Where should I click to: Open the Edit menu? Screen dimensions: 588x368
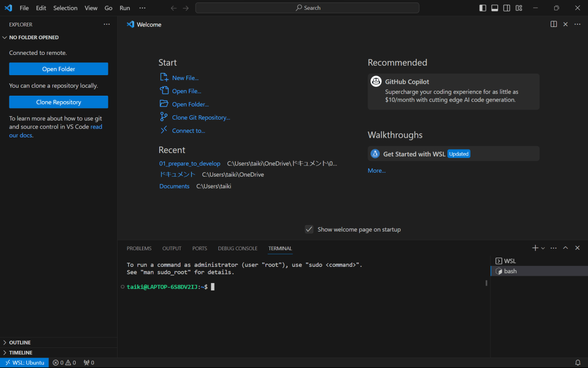click(x=41, y=8)
